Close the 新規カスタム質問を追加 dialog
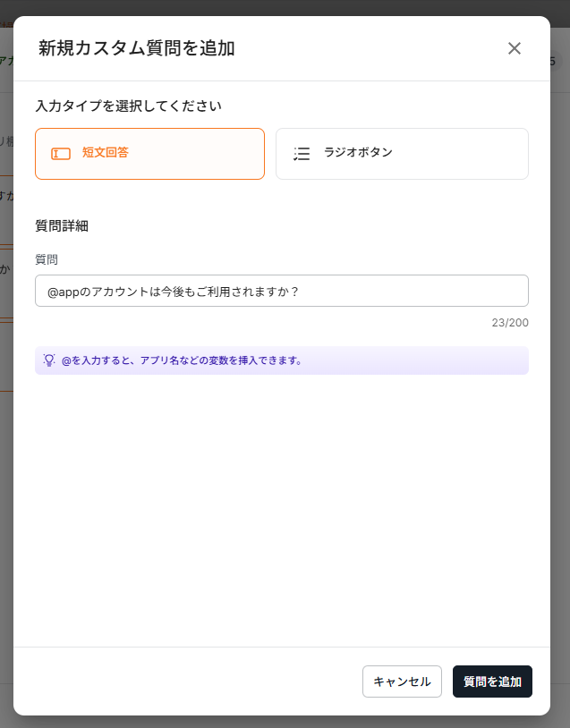 point(514,48)
